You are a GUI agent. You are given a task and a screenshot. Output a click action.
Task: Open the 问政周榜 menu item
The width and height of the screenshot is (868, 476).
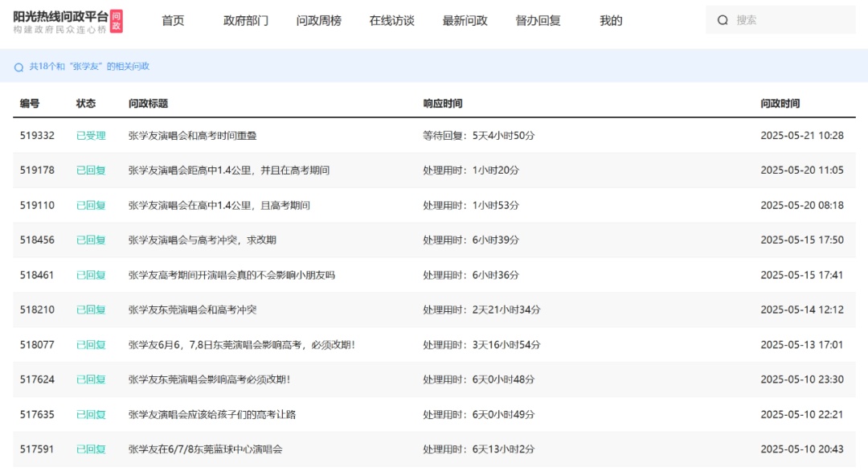point(319,20)
